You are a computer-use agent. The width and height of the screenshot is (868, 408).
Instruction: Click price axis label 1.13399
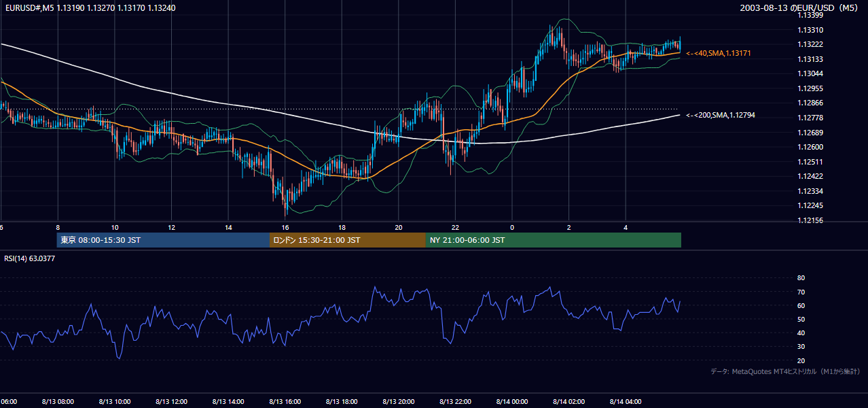(810, 16)
